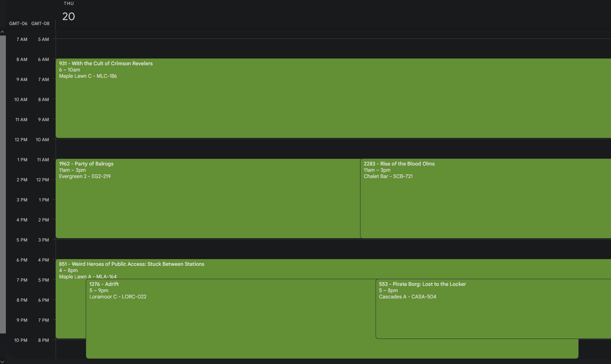This screenshot has height=364, width=611.
Task: Open event 553 Pirate Borg: Lost to the Locker
Action: click(x=493, y=309)
